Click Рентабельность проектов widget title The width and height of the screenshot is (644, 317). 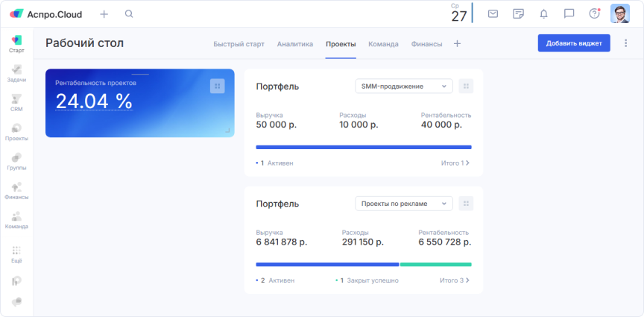pos(95,83)
